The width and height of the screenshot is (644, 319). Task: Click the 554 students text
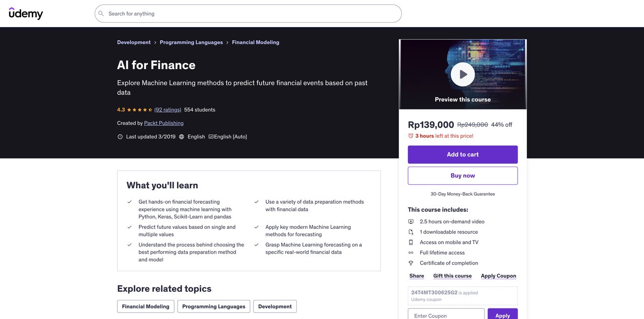[200, 110]
